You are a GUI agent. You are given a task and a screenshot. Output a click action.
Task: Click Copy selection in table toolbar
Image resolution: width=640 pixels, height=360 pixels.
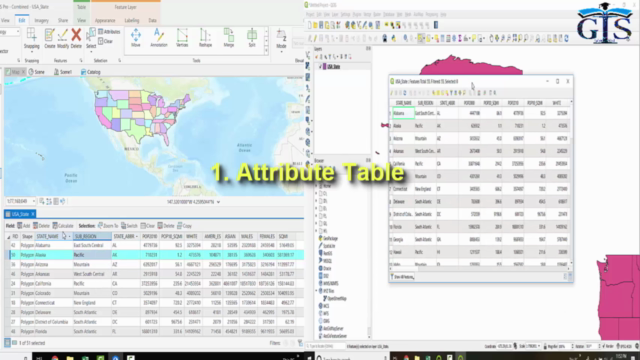coord(184,226)
